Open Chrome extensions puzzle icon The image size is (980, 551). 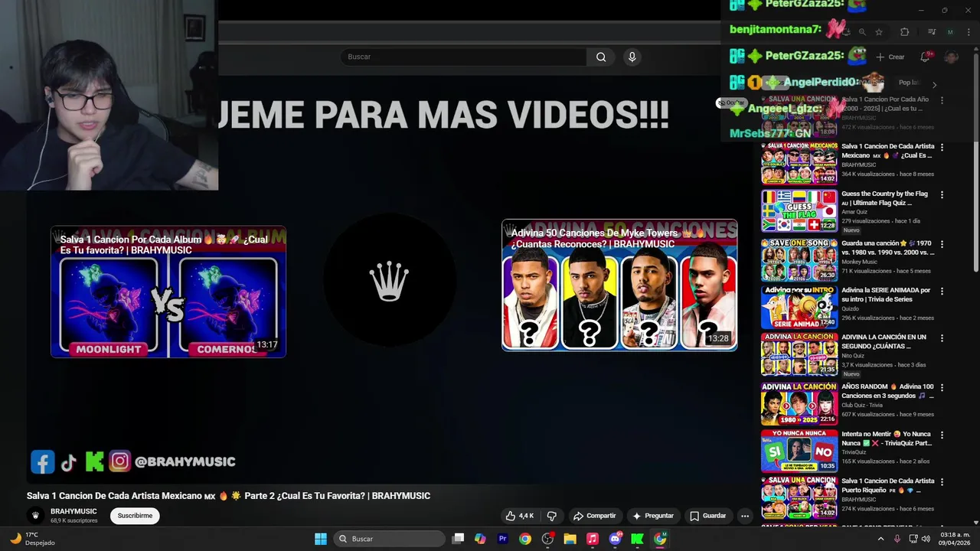click(x=904, y=32)
